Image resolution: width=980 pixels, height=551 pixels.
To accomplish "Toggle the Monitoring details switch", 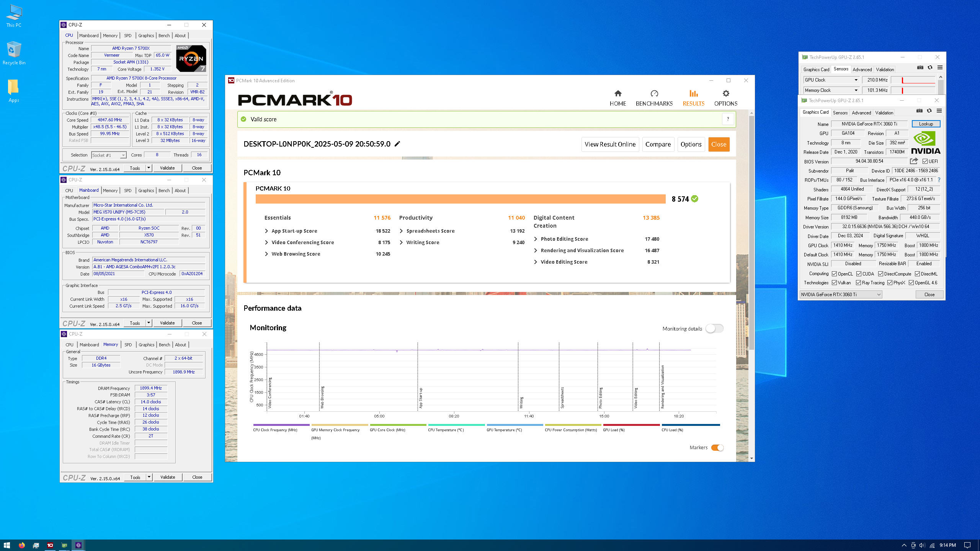I will tap(715, 328).
